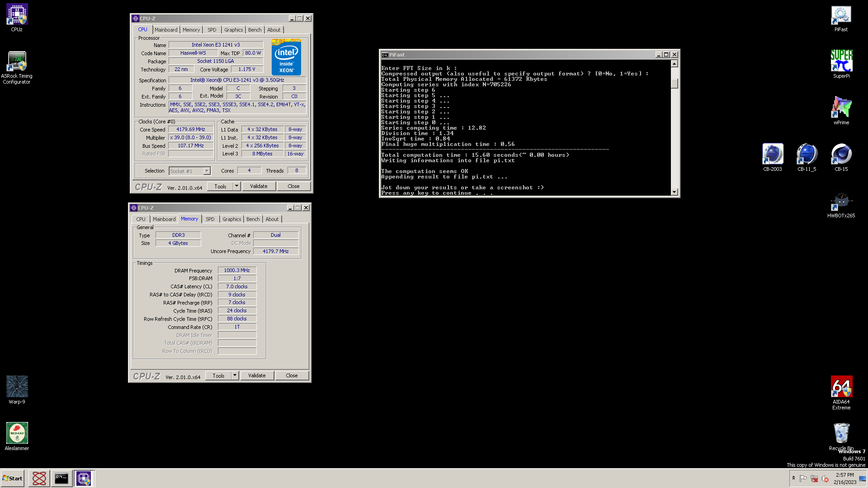Open Bench tab in bottom CPU-Z window
Image resolution: width=868 pixels, height=488 pixels.
click(x=253, y=219)
